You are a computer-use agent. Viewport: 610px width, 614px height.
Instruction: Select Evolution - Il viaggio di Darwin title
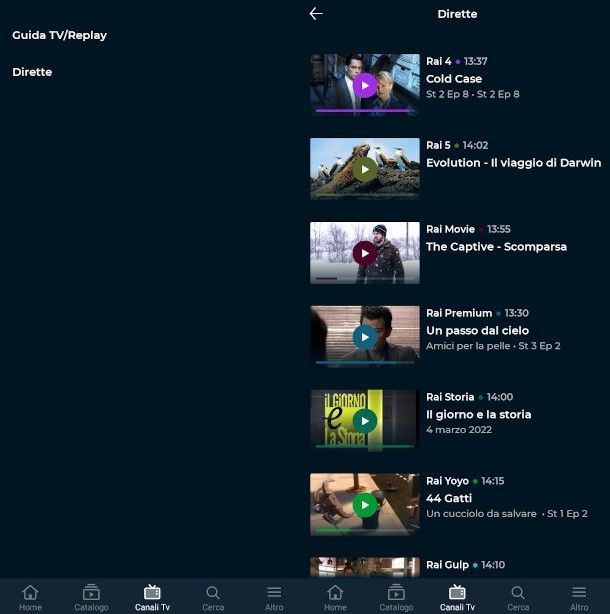pos(513,163)
